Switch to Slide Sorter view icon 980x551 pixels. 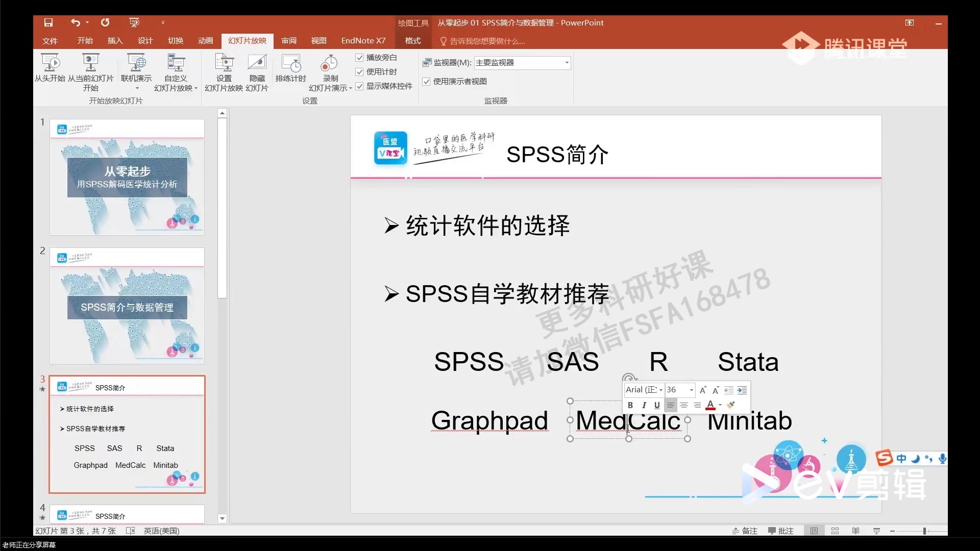[x=835, y=531]
